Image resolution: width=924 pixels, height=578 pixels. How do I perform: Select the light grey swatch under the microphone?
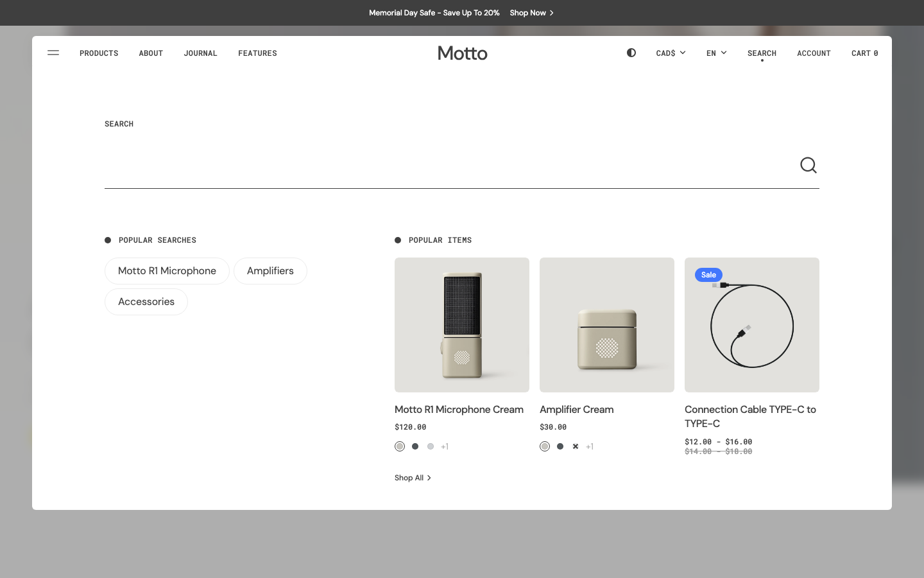(431, 446)
